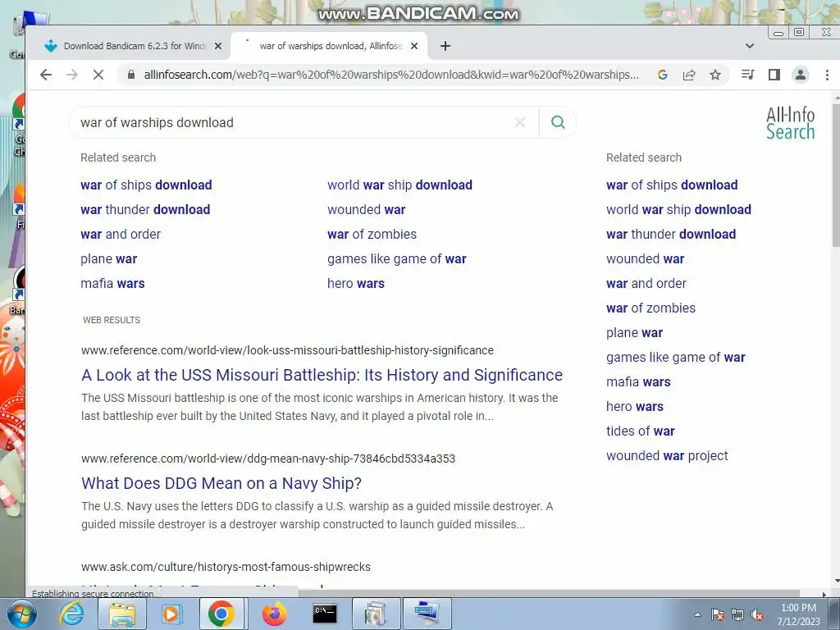840x630 pixels.
Task: Open the taskbar clock showing 1:00 PM
Action: point(798,614)
